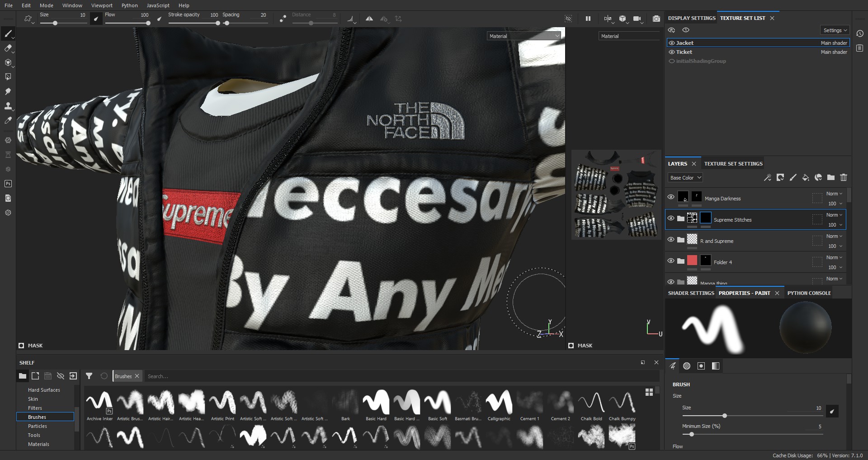Image resolution: width=868 pixels, height=460 pixels.
Task: Open the History panel icon
Action: (860, 33)
